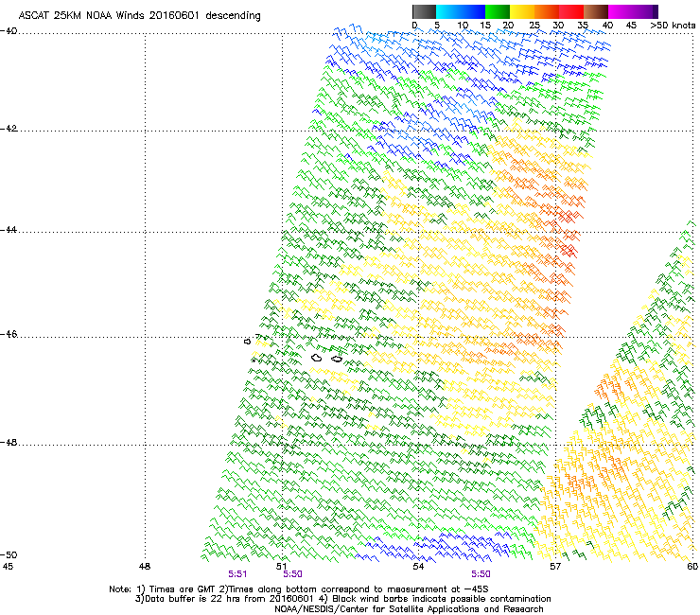Click the latitude label -50
The height and width of the screenshot is (615, 700).
(x=9, y=554)
